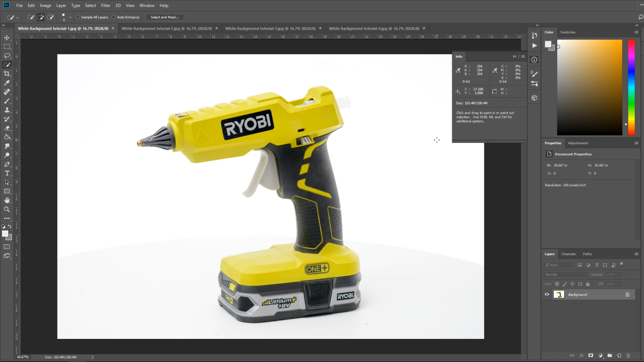Image resolution: width=644 pixels, height=362 pixels.
Task: Swap foreground and background colors
Action: 10,226
